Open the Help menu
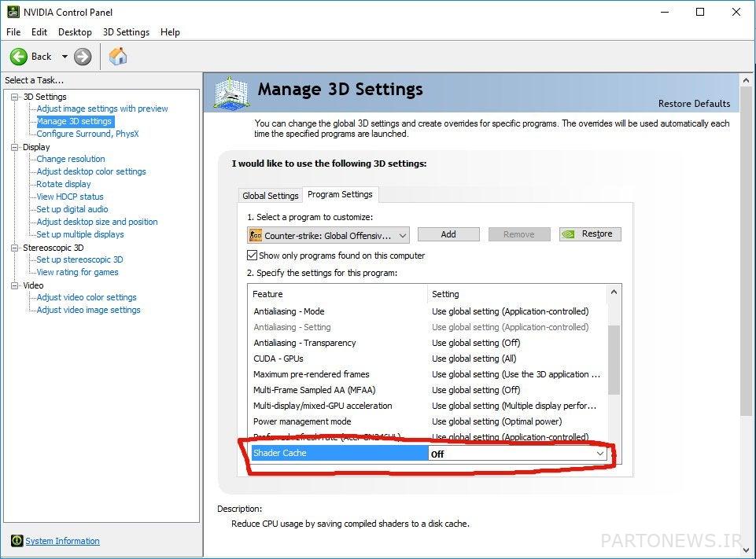756x559 pixels. point(170,32)
